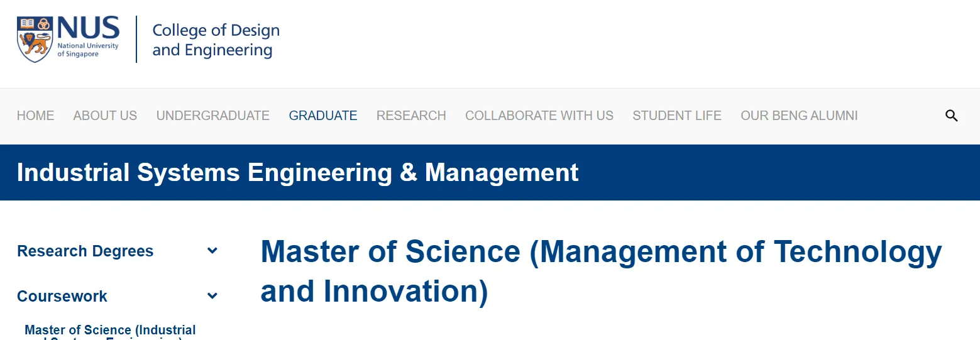Viewport: 980px width, 340px height.
Task: Expand the Research Degrees chevron arrow
Action: point(212,251)
